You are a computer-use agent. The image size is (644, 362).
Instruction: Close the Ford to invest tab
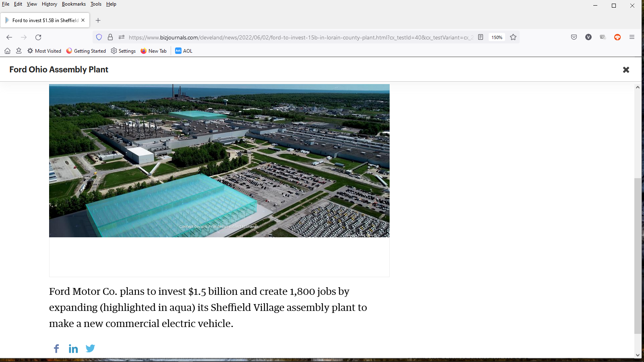83,20
